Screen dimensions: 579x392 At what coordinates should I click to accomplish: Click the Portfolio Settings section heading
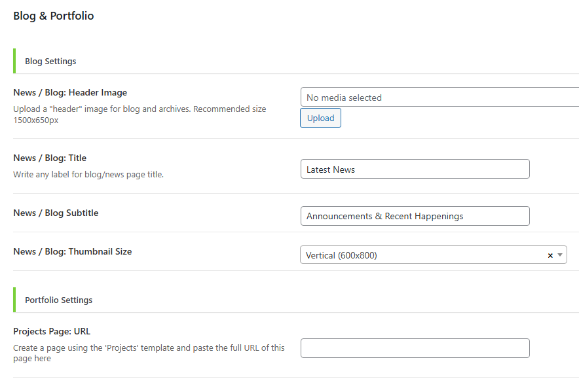click(x=58, y=300)
